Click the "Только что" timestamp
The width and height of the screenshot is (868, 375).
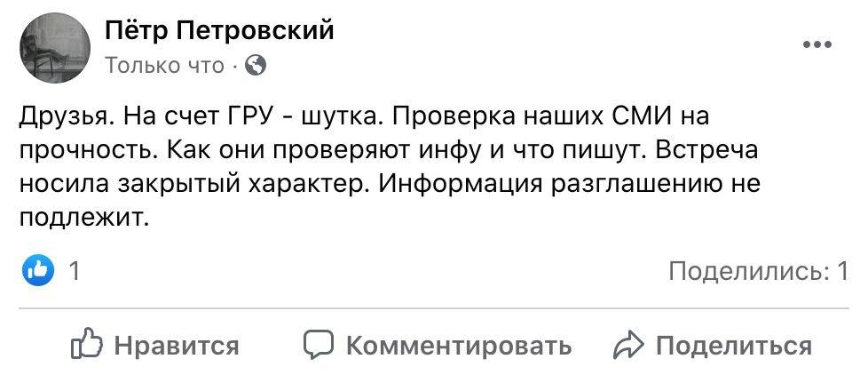coord(164,65)
